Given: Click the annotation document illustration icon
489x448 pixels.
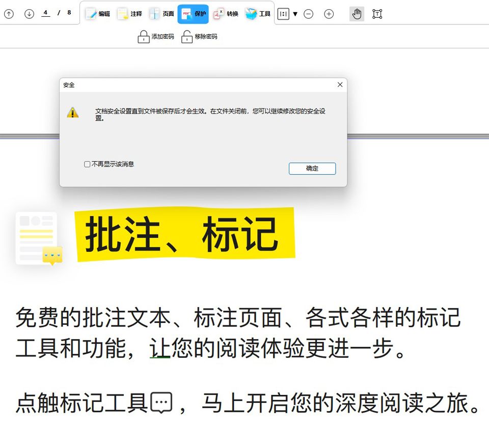Looking at the screenshot, I should click(39, 238).
